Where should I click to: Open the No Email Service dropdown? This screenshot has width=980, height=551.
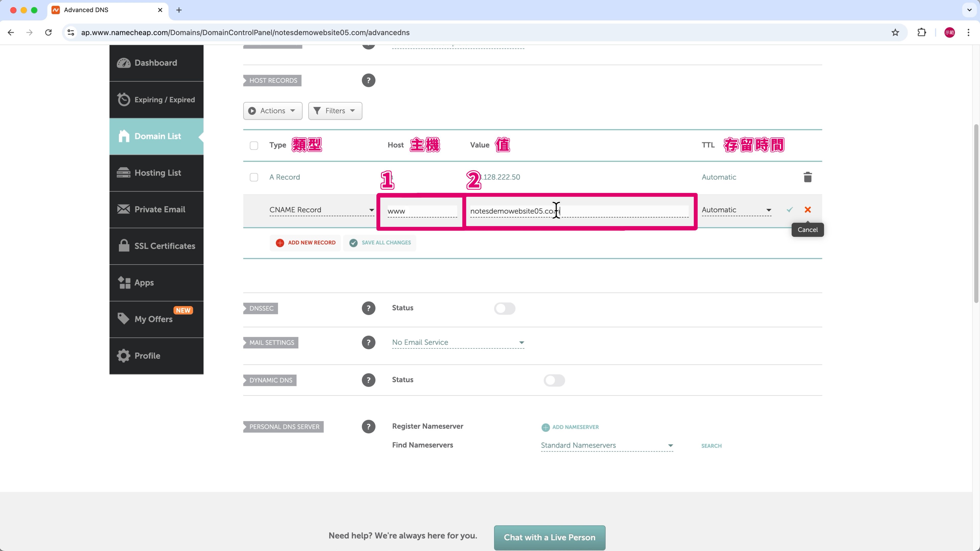(x=458, y=342)
